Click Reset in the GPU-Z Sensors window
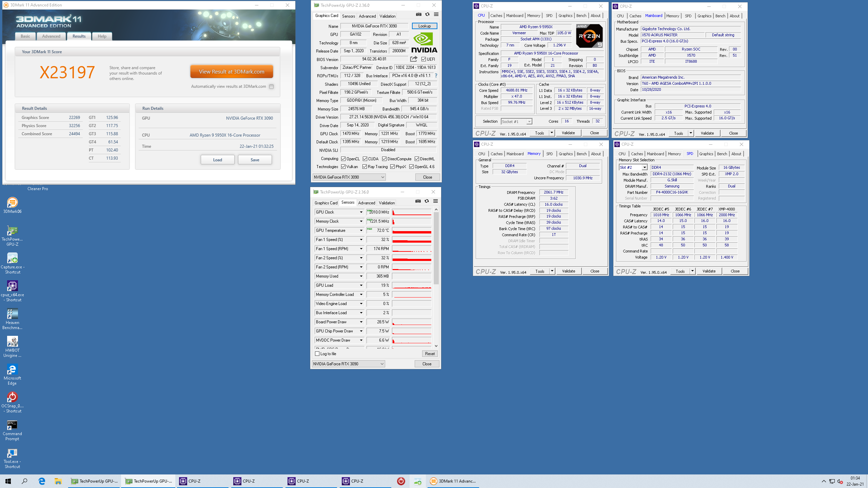Image resolution: width=868 pixels, height=488 pixels. 430,353
